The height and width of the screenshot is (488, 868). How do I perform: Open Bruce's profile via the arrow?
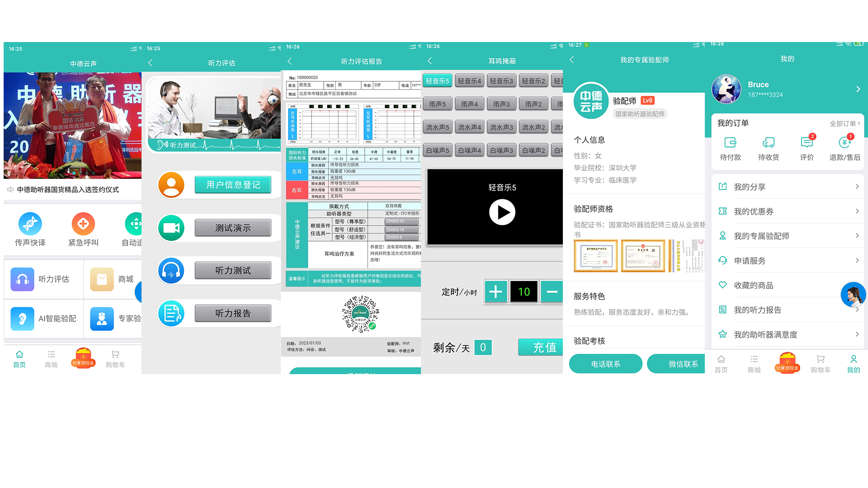(858, 89)
